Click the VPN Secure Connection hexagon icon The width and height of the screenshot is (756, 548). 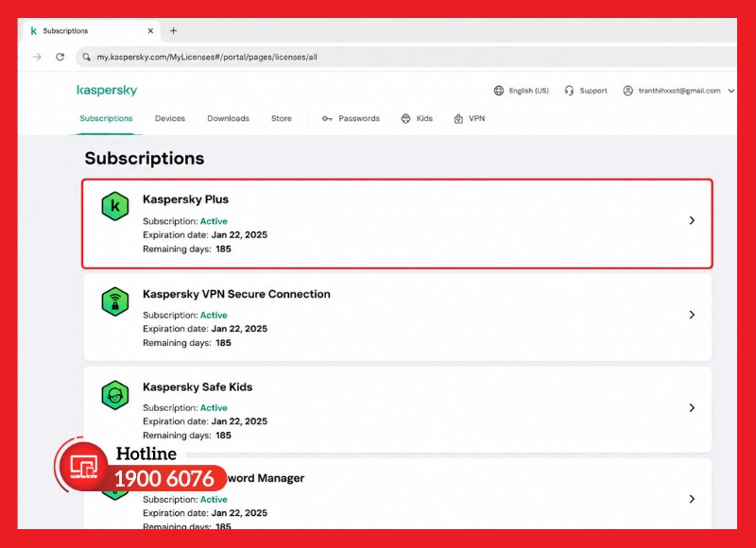coord(115,301)
